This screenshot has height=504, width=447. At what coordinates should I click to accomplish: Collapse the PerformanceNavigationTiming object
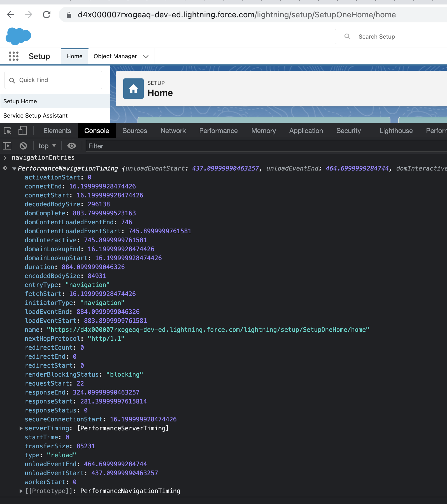pyautogui.click(x=14, y=169)
